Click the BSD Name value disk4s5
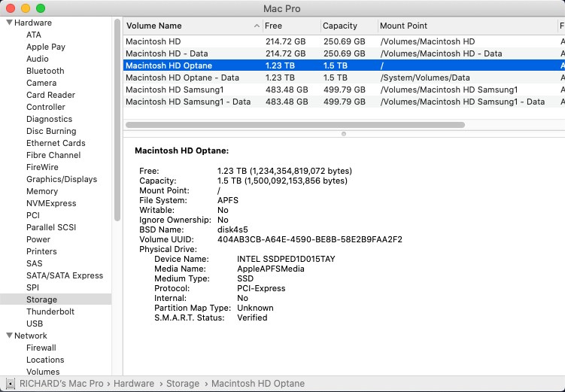 click(x=232, y=230)
